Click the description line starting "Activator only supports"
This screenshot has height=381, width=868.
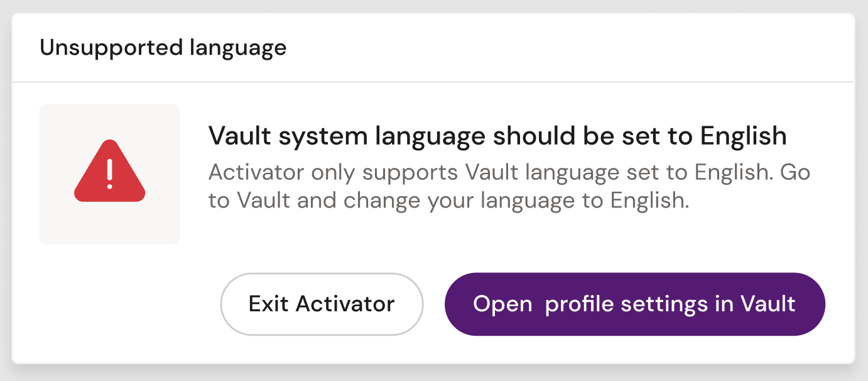pos(509,172)
